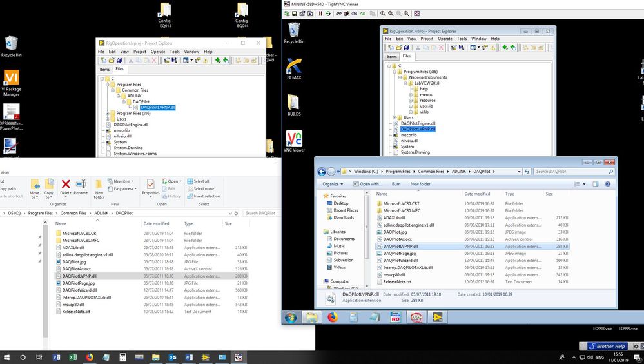
Task: Click warning triangle icon in remote Project Explorer toolbar
Action: [493, 48]
